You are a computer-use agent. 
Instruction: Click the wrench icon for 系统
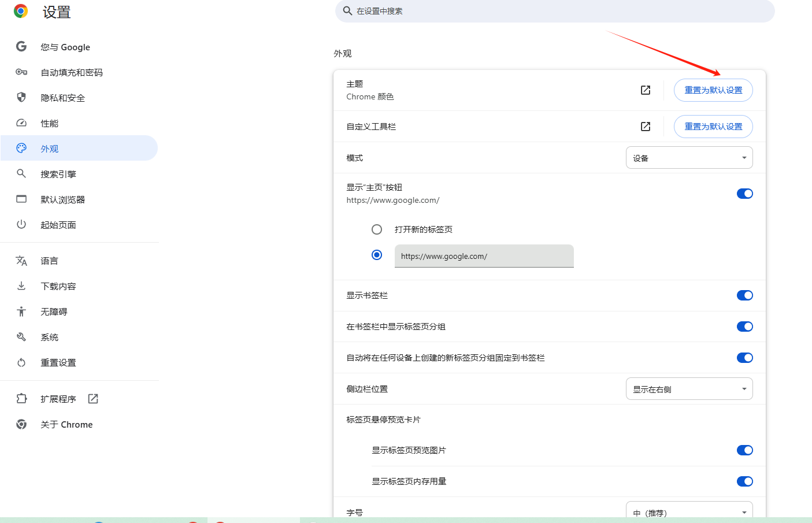21,337
